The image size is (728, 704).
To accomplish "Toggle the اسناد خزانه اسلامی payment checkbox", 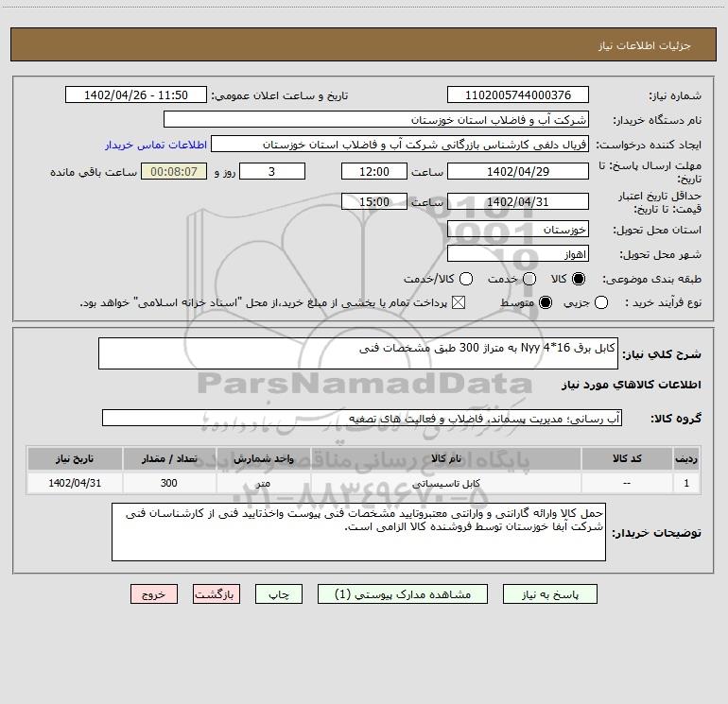I will [x=459, y=302].
